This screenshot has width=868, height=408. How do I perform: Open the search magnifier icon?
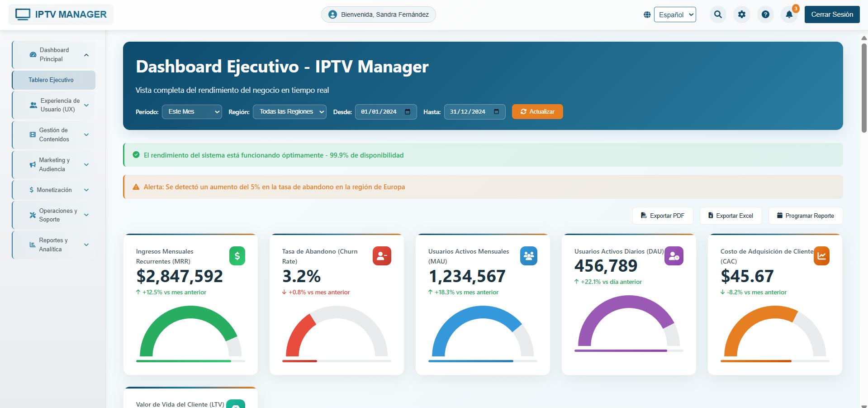(x=718, y=14)
